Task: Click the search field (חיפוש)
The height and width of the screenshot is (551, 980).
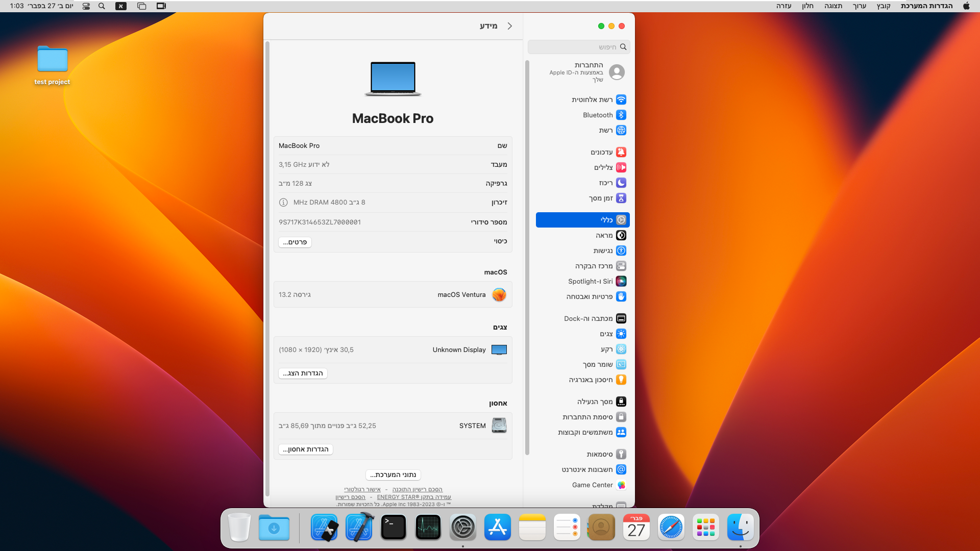Action: click(579, 47)
